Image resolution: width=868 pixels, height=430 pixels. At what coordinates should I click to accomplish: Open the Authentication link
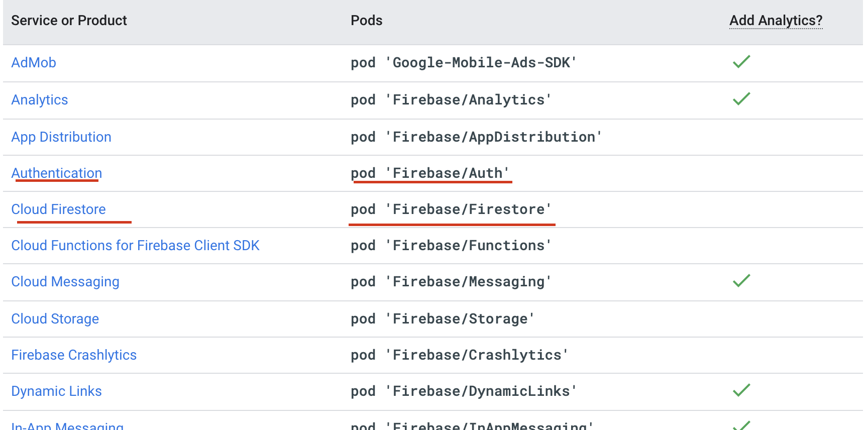(57, 173)
